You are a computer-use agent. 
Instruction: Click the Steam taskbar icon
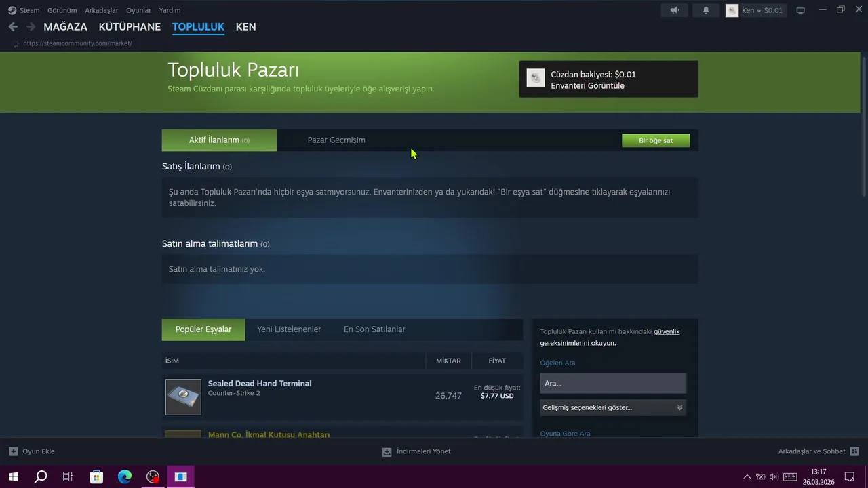(153, 476)
